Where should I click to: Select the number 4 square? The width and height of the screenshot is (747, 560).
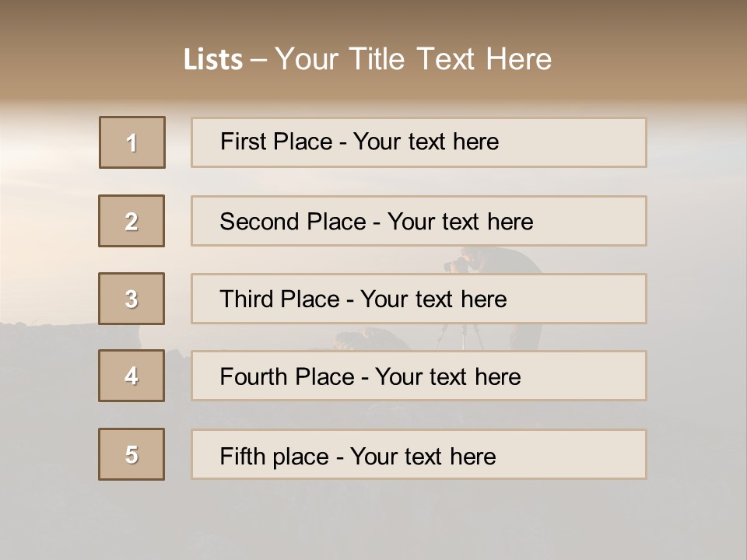tap(132, 376)
